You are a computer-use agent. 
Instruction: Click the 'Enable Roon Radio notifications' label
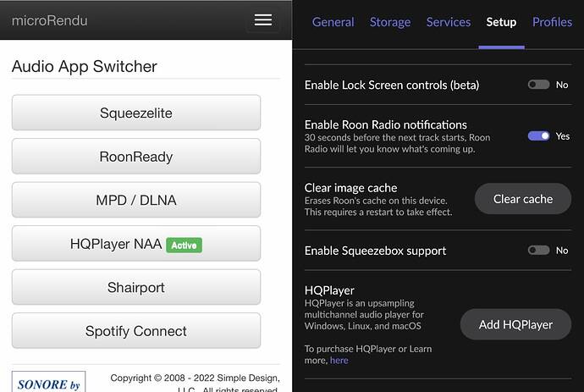385,124
